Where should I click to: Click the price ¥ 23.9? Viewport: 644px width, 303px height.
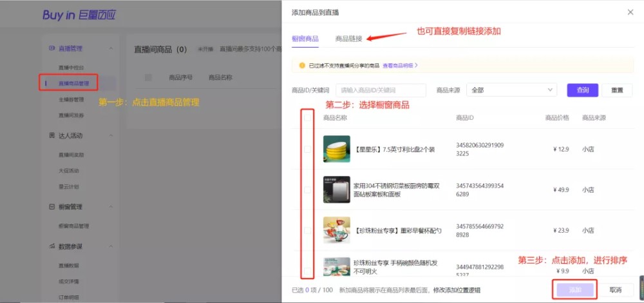pyautogui.click(x=561, y=231)
